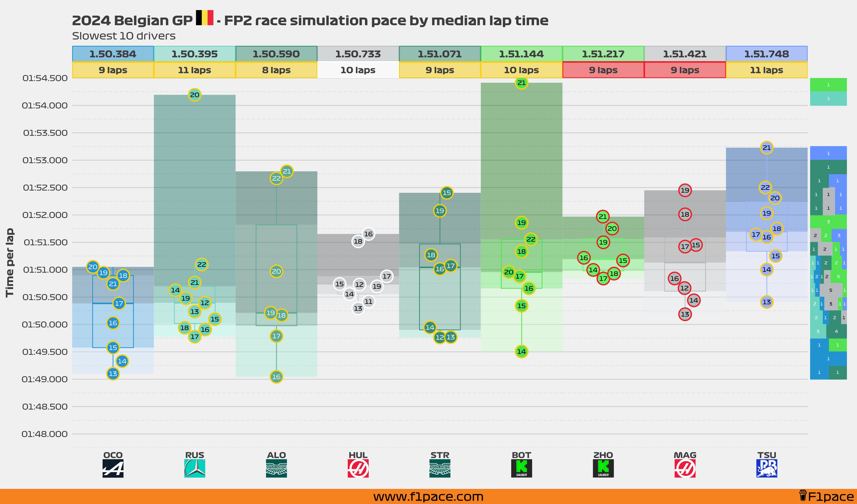
Task: Click the BOT driver label
Action: (x=521, y=455)
